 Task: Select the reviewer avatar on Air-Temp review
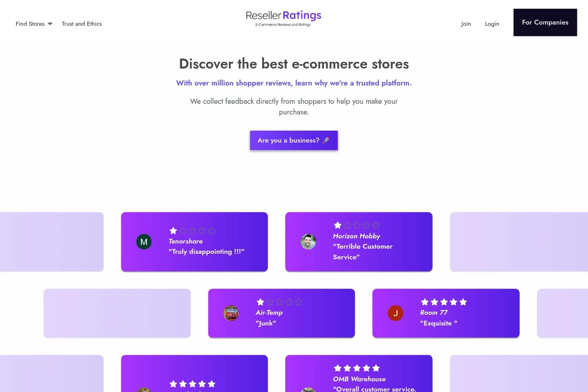point(231,313)
